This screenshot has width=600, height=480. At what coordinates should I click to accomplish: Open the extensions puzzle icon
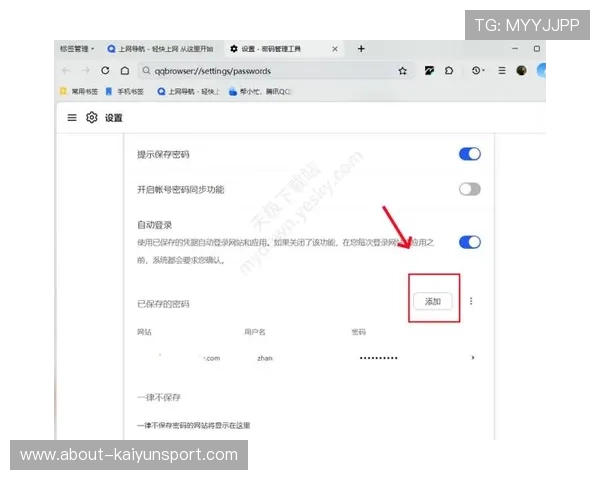coord(449,70)
